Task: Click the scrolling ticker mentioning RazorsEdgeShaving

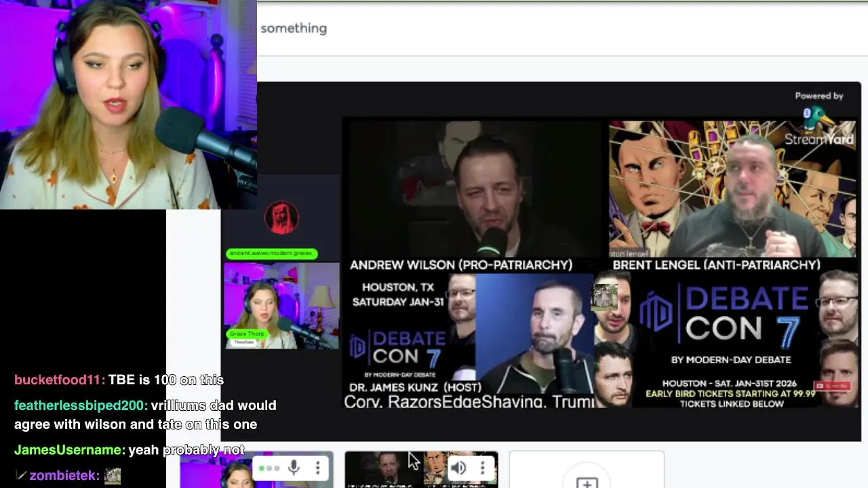Action: (x=469, y=402)
